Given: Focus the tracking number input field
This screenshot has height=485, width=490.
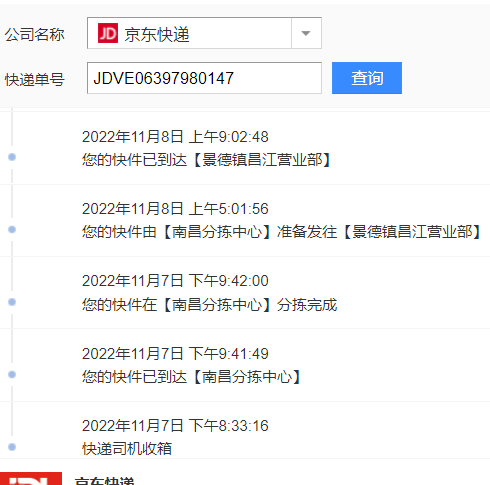Looking at the screenshot, I should pos(204,78).
